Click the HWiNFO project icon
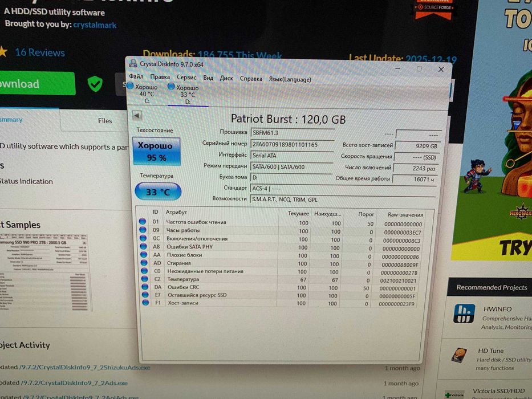 coord(464,313)
